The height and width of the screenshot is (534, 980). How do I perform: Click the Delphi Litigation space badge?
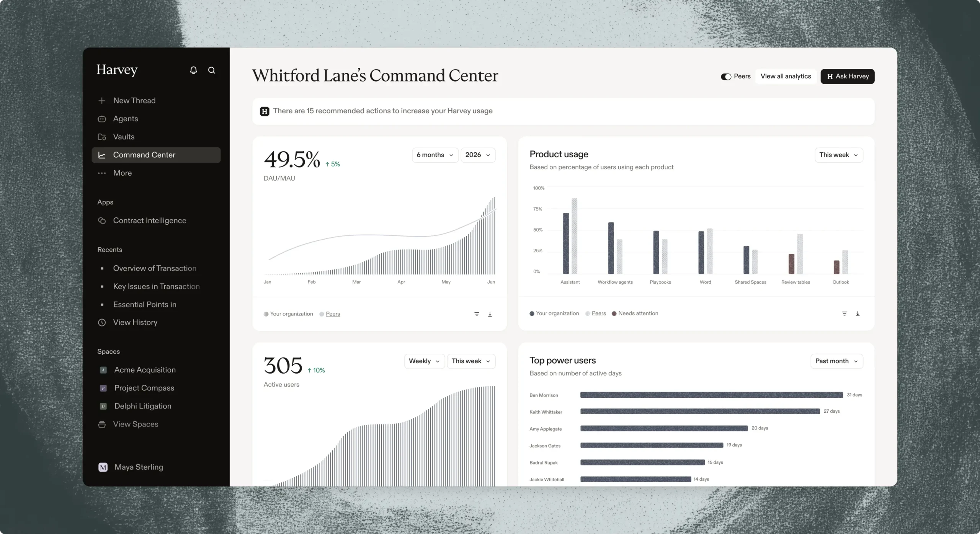pyautogui.click(x=103, y=406)
